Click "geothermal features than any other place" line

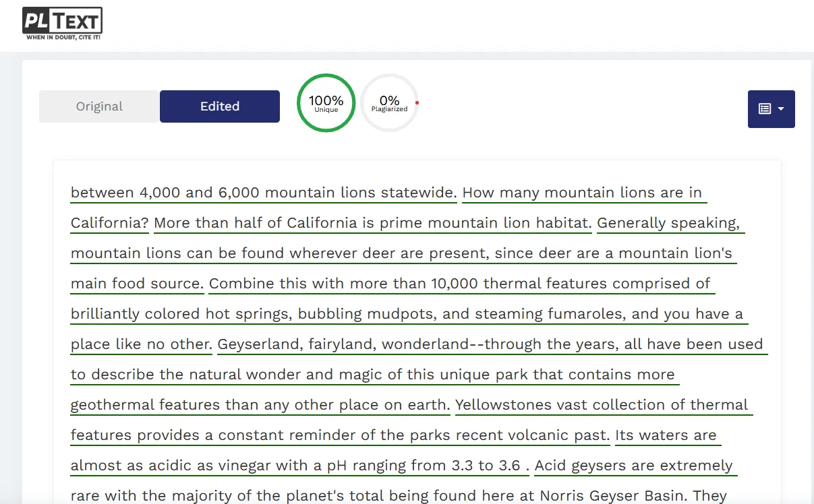[x=260, y=405]
